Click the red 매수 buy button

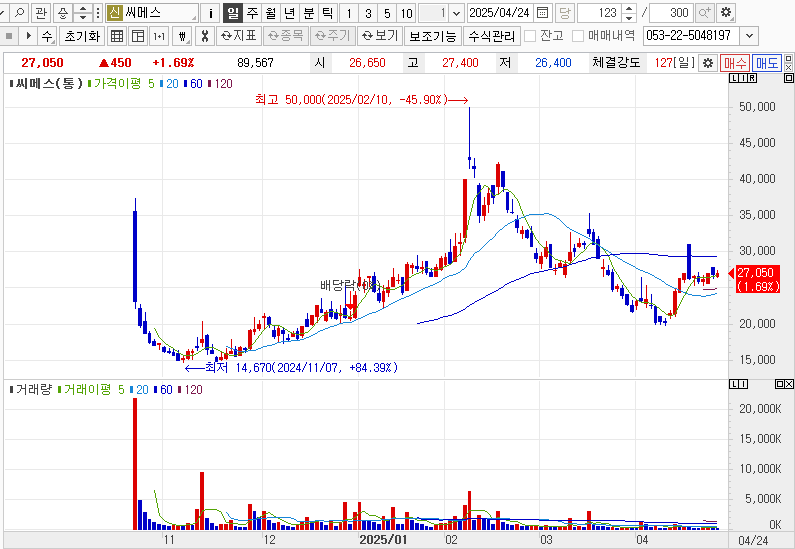pos(735,63)
